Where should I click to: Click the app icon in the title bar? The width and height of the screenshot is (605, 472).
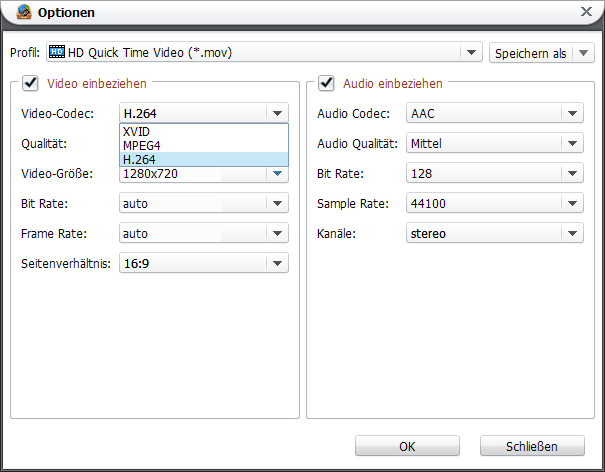[22, 13]
